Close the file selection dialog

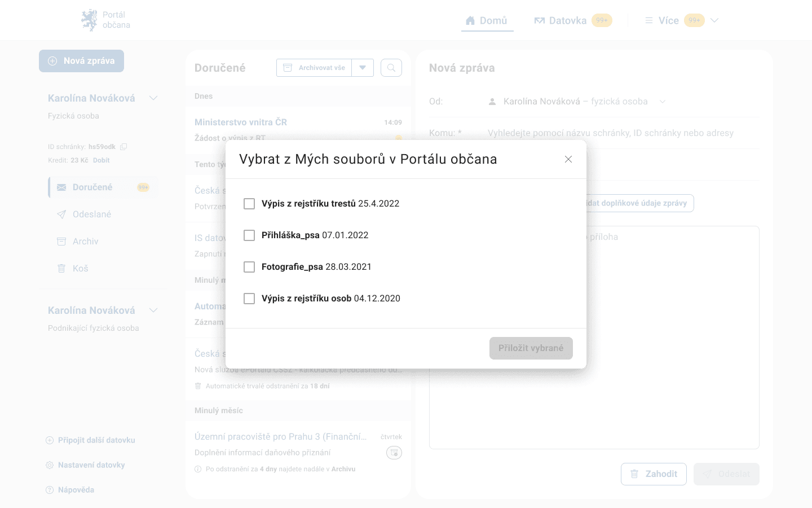point(568,159)
